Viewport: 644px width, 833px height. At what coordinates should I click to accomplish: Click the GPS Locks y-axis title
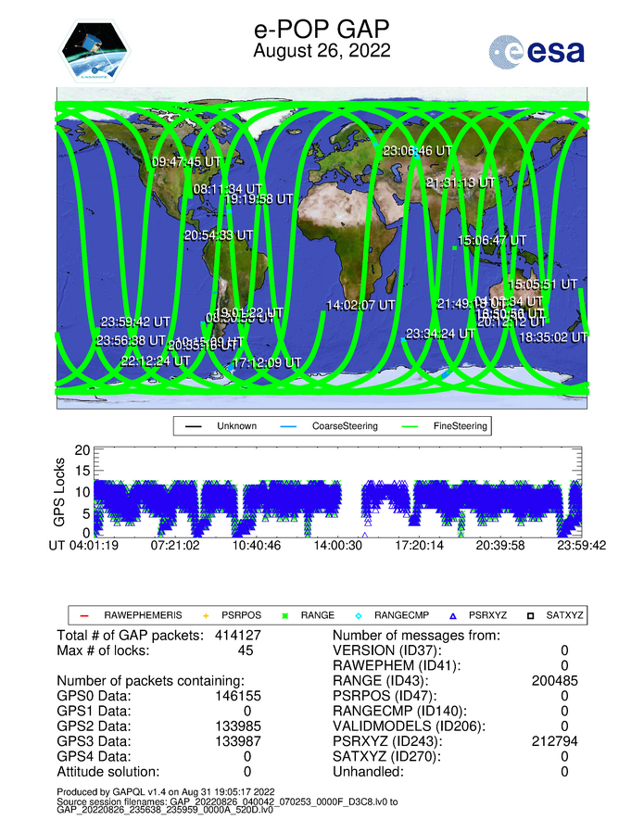coord(60,491)
